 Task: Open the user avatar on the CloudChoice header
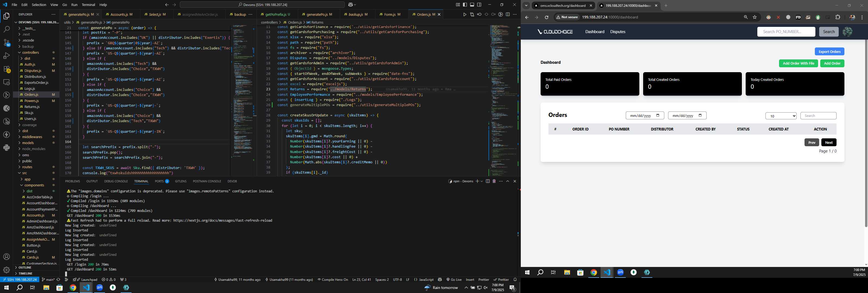coord(847,32)
